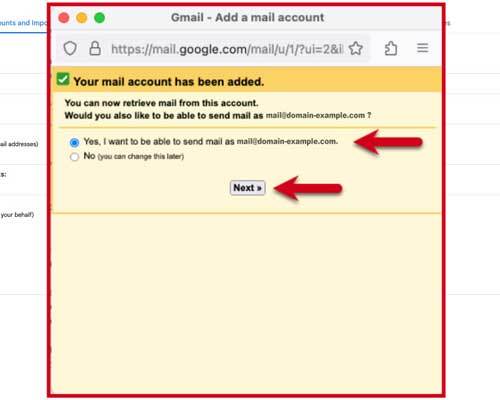Select the Yes send mail as radio button
500x400 pixels.
[74, 143]
